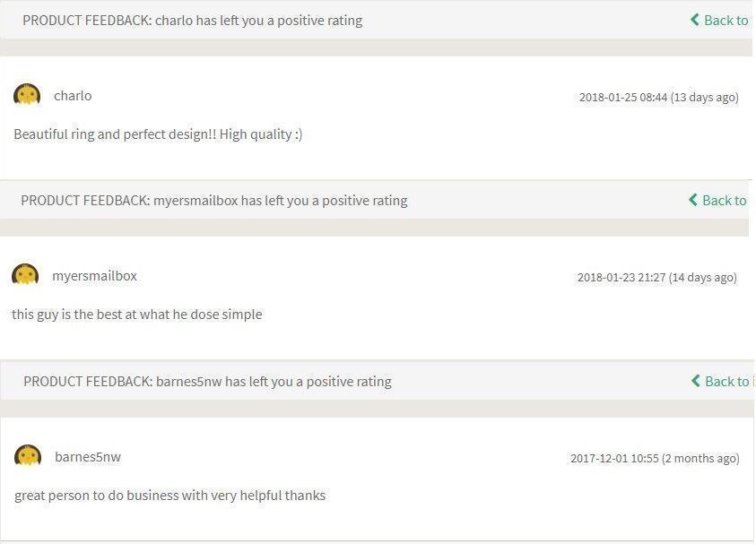
Task: Click the 2017-12-01 10:55 timestamp
Action: coord(655,458)
